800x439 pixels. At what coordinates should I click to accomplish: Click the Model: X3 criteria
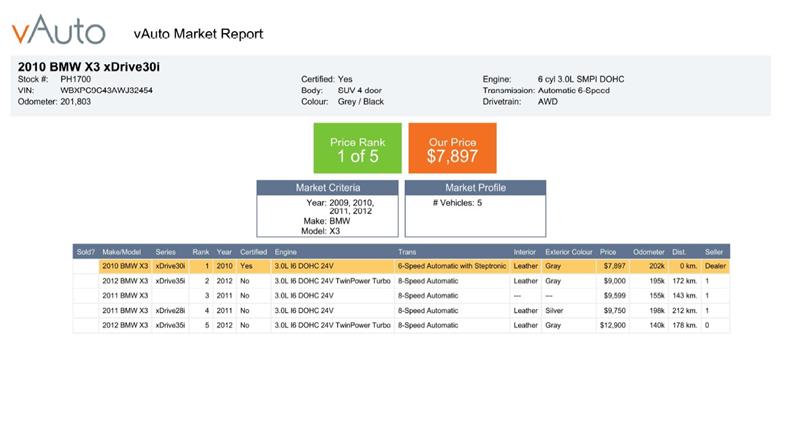(x=320, y=231)
